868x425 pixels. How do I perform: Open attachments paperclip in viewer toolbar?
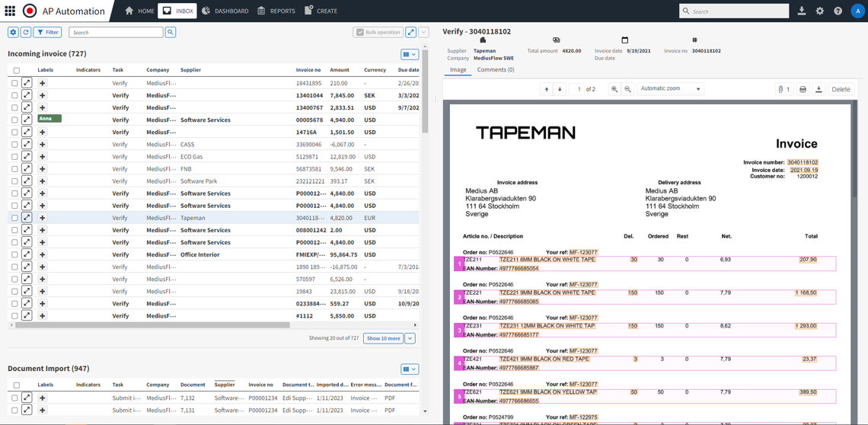click(x=783, y=89)
